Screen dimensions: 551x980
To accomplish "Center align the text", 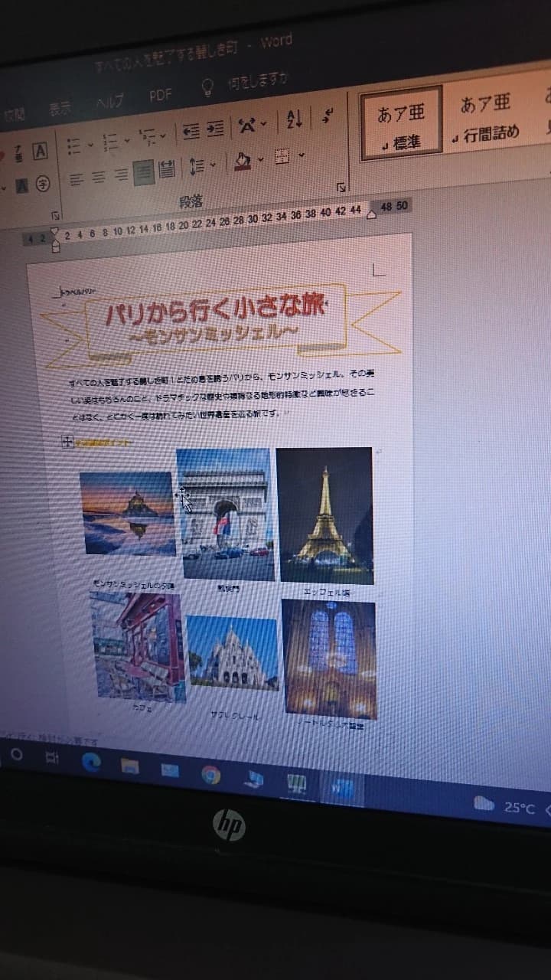I will (98, 178).
